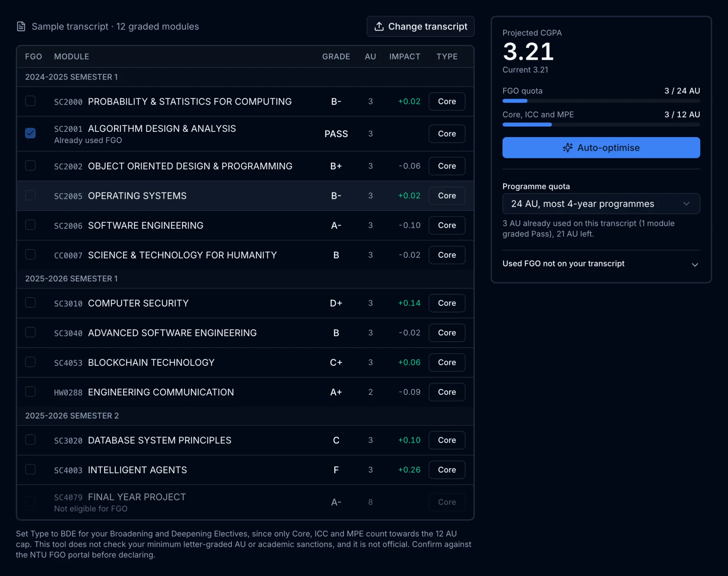Tick FGO checkbox for SC3040 Advanced Software Engineering
This screenshot has height=576, width=728.
[x=30, y=332]
